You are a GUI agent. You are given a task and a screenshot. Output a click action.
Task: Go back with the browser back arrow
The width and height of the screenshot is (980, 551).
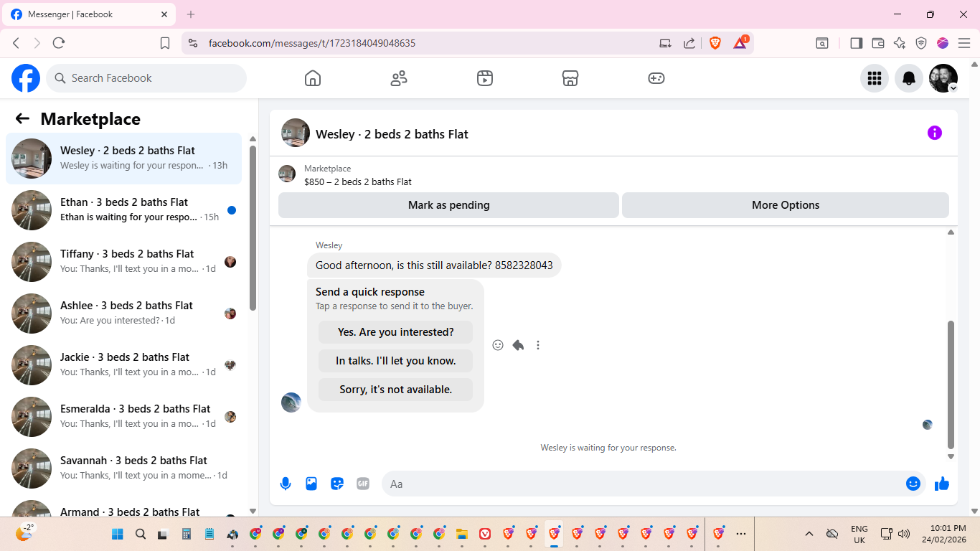click(x=16, y=43)
